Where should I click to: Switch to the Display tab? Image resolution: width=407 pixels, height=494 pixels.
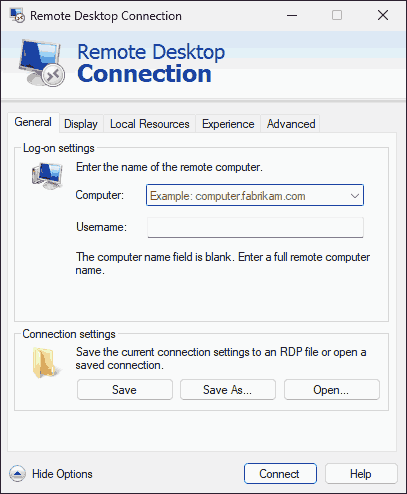[x=81, y=124]
